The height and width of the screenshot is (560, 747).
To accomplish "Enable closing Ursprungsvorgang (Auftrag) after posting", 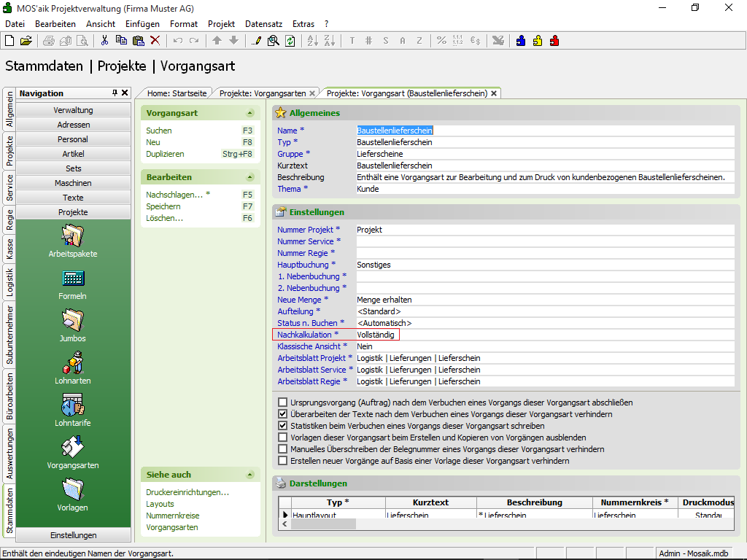I will tap(283, 402).
